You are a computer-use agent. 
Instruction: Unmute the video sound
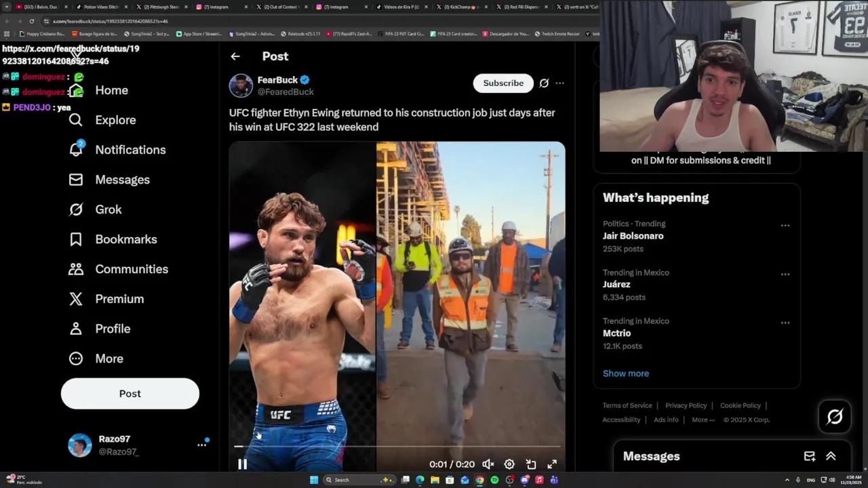(488, 464)
